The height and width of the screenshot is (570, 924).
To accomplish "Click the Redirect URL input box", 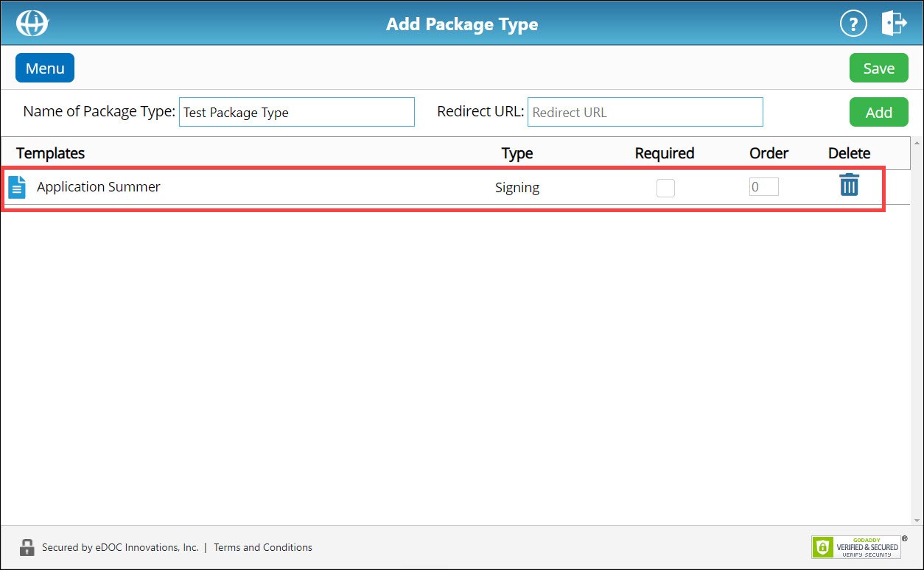I will [x=645, y=111].
